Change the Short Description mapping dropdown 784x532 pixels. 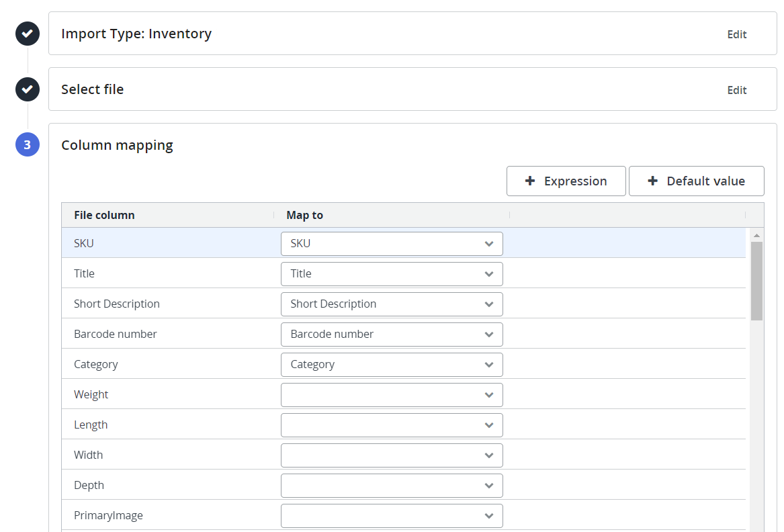pyautogui.click(x=391, y=304)
